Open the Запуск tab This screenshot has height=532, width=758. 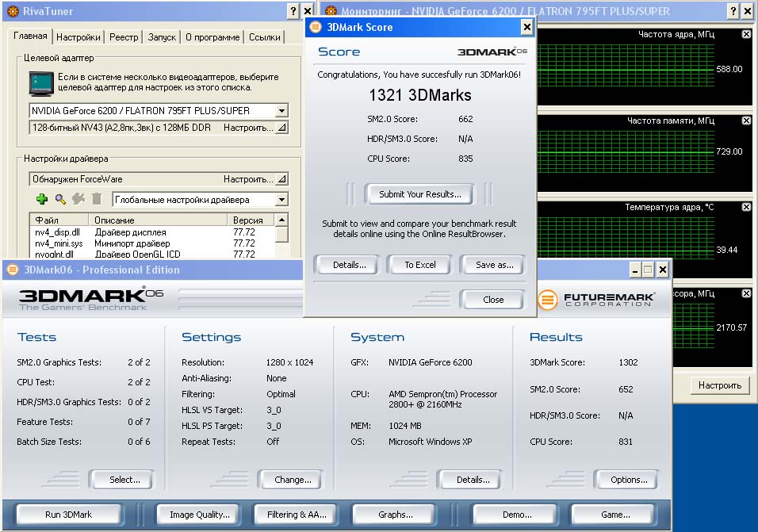[x=162, y=37]
